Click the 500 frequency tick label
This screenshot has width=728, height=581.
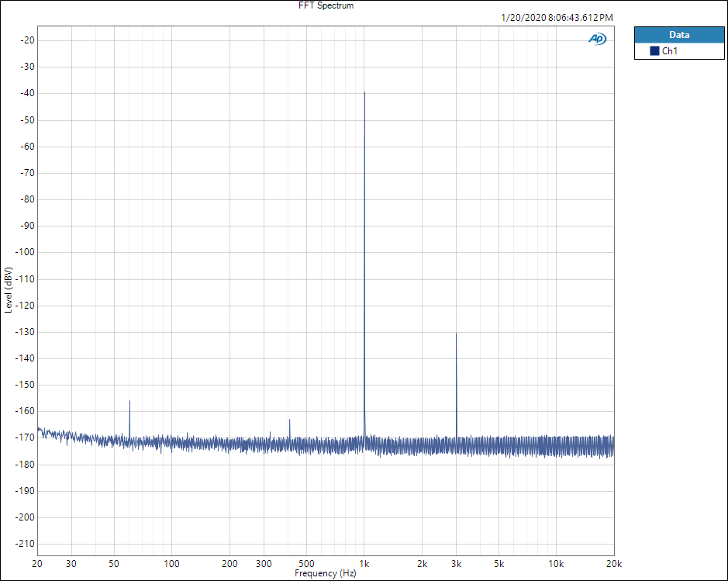[x=306, y=564]
